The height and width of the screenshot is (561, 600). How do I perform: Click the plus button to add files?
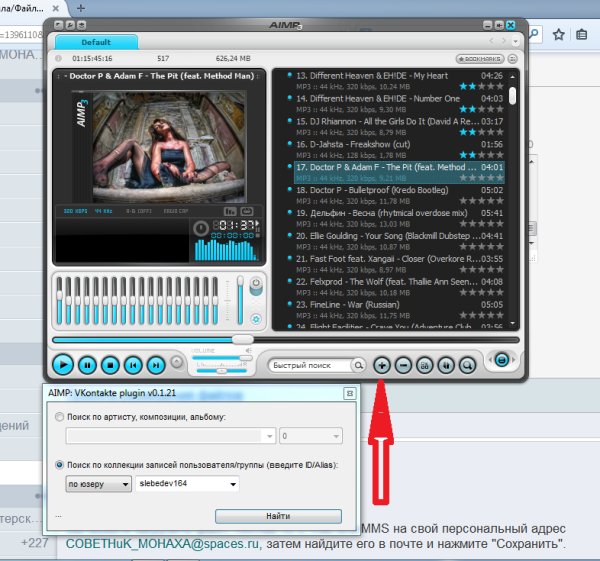382,365
